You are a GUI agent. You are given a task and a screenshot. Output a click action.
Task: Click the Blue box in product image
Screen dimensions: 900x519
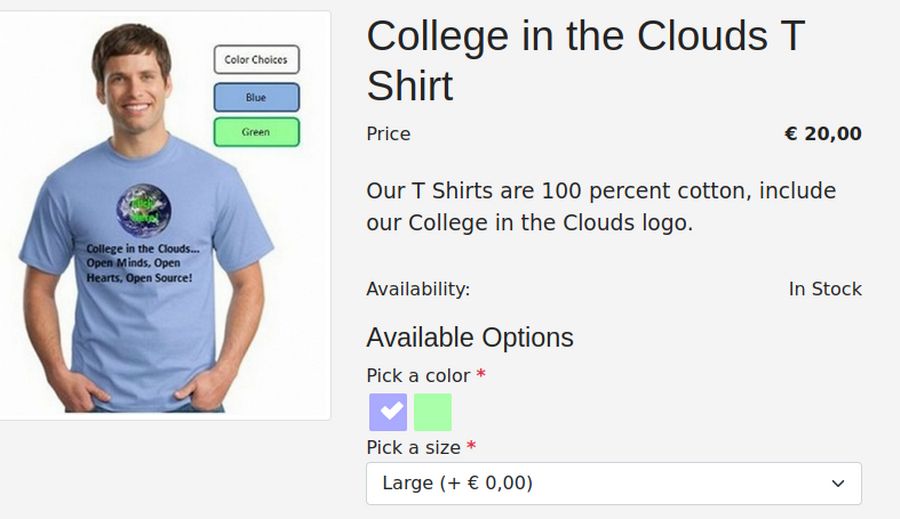coord(256,97)
